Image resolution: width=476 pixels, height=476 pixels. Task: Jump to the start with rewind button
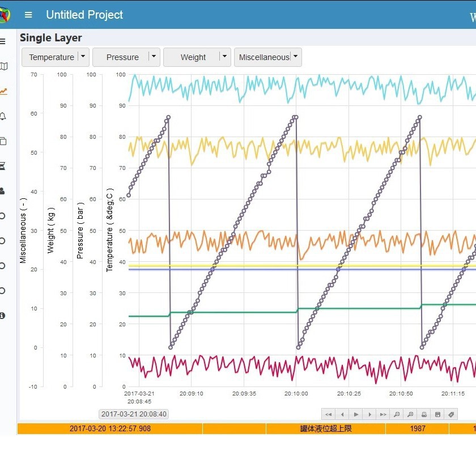tap(329, 414)
